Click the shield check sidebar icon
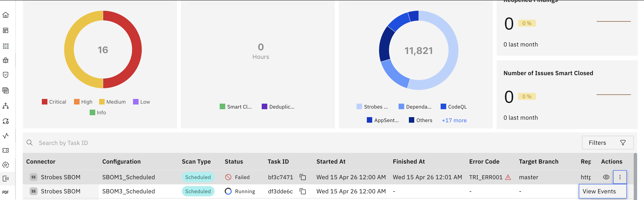Screen dimensions: 644x200 (6, 75)
